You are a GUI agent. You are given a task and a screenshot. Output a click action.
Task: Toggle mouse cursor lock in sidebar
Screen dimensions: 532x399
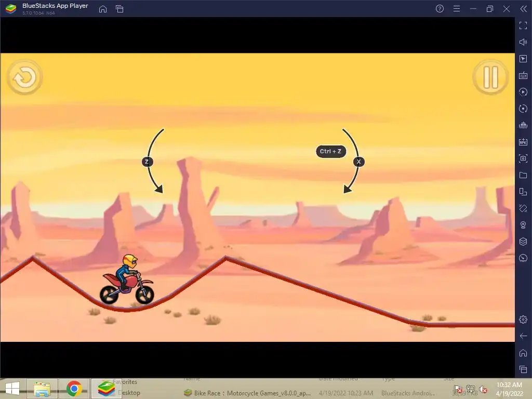523,58
